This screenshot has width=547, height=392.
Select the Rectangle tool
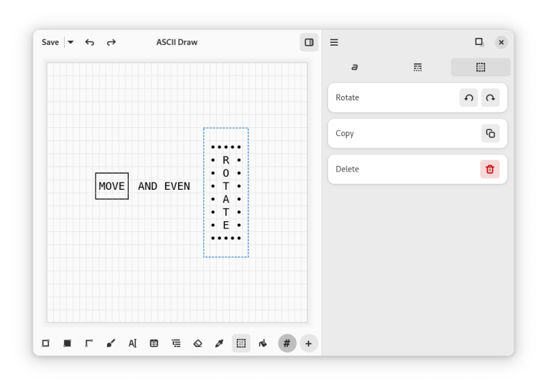[x=46, y=343]
